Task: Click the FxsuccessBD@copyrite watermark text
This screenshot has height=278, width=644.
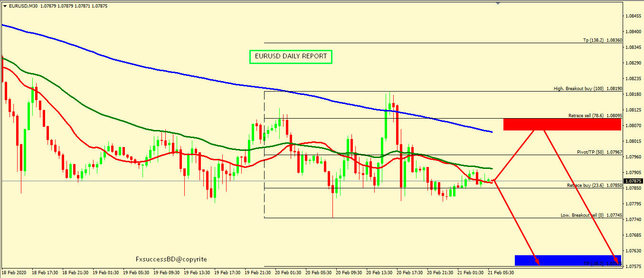Action: (171, 259)
